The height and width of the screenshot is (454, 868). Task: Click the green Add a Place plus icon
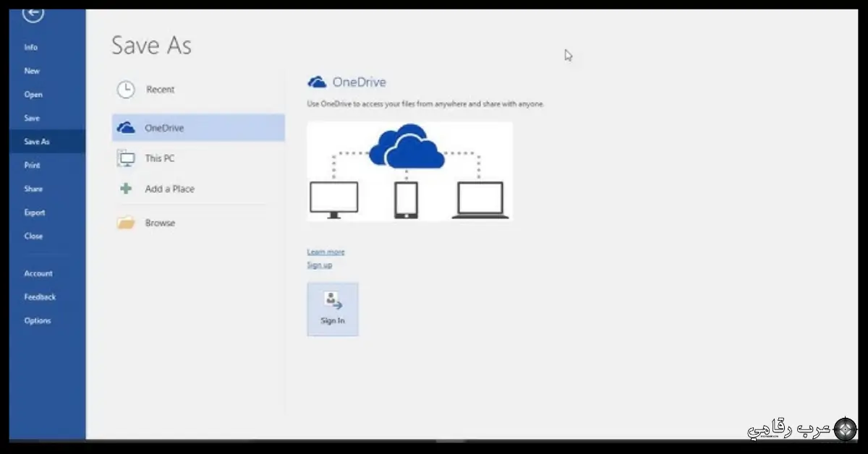pyautogui.click(x=126, y=189)
